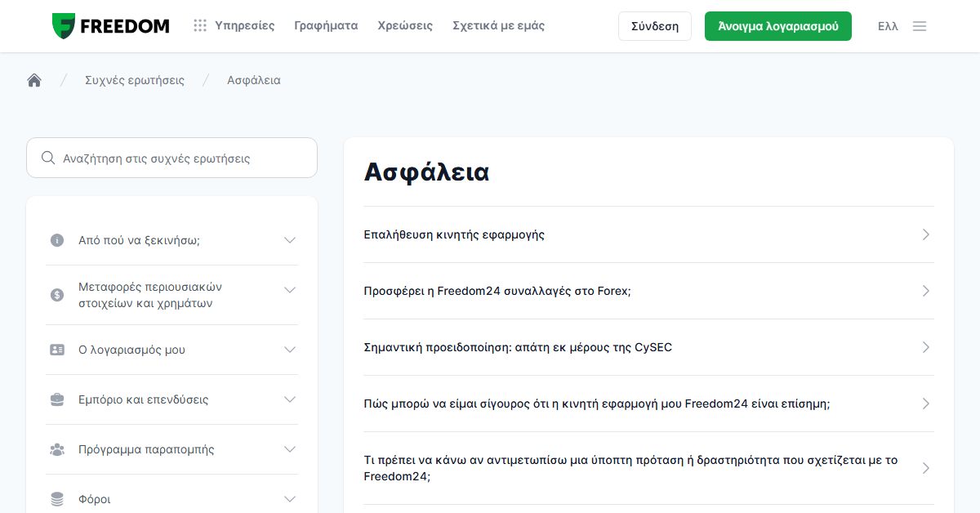The image size is (980, 513).
Task: Expand the Πρόγραμμα παραπομπής chevron
Action: point(290,449)
